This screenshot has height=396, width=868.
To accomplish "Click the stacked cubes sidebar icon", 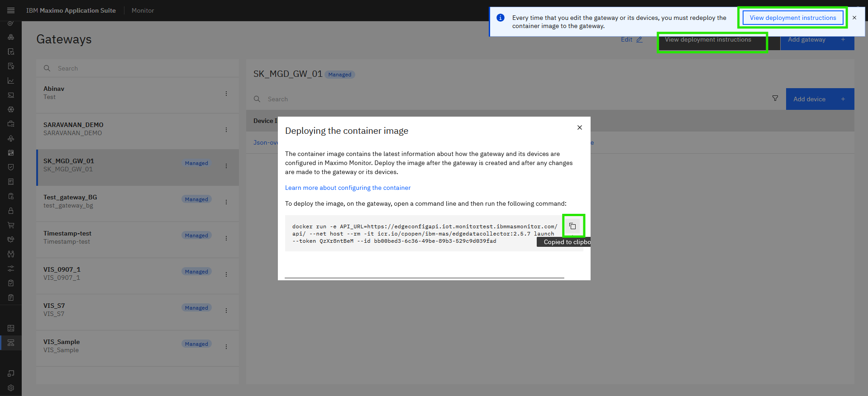I will (11, 37).
